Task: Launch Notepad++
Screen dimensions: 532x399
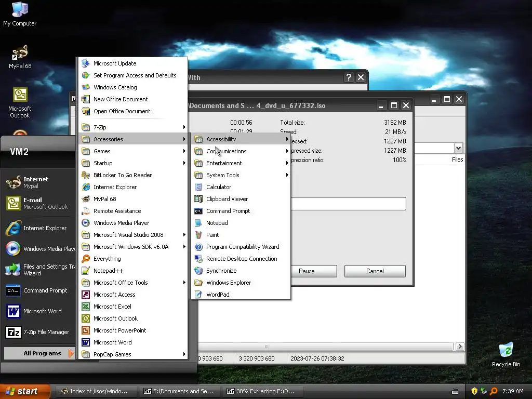Action: pyautogui.click(x=133, y=270)
